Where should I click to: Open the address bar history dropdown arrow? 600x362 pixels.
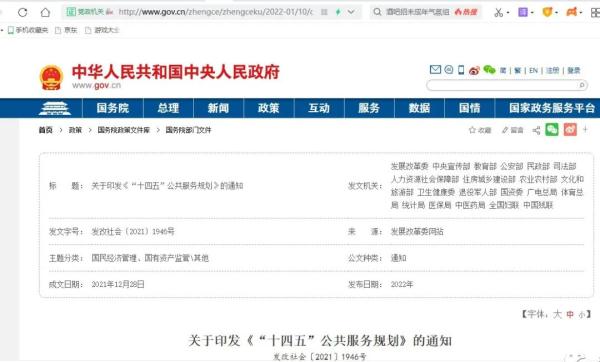coord(351,12)
